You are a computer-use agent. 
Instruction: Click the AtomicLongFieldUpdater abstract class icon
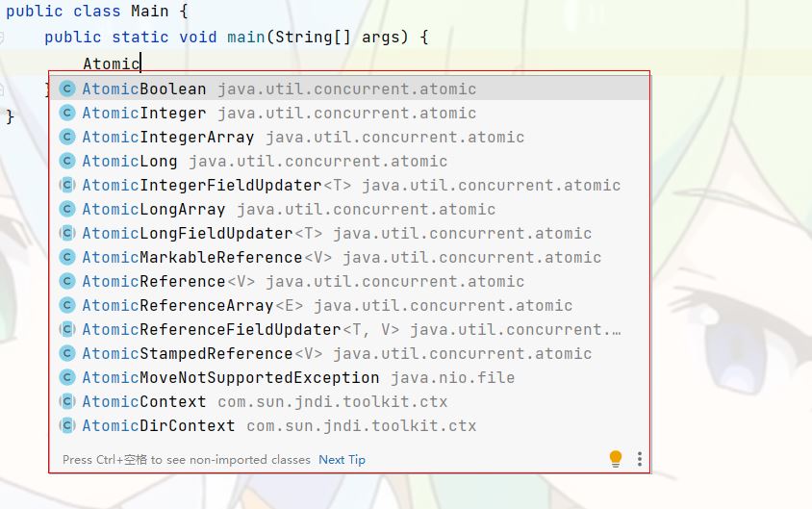66,233
